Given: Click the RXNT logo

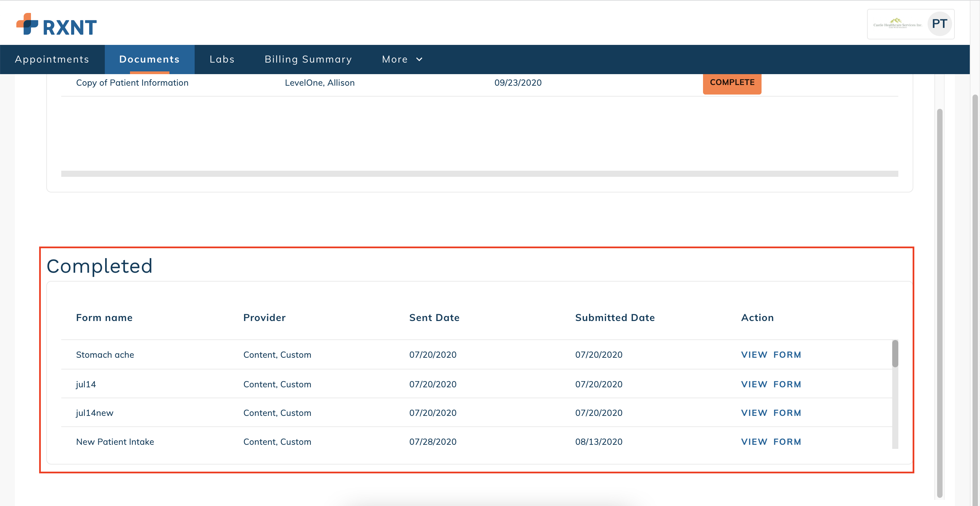Looking at the screenshot, I should click(x=56, y=24).
